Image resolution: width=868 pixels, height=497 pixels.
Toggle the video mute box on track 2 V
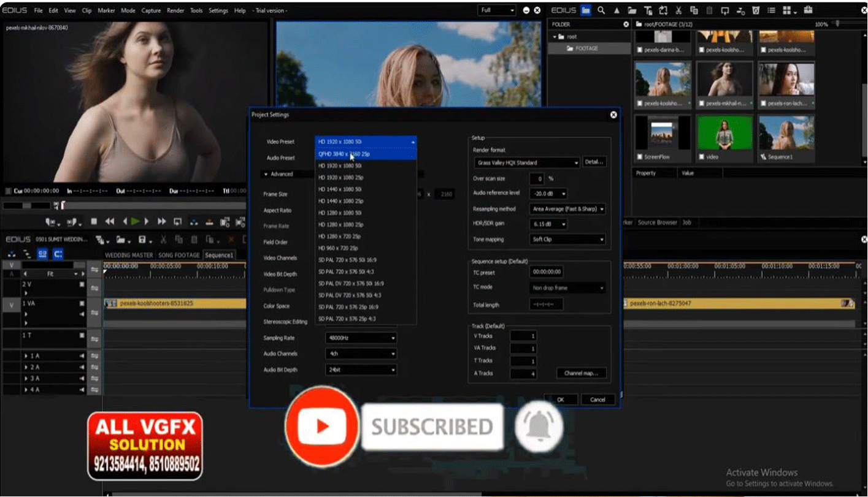point(82,285)
